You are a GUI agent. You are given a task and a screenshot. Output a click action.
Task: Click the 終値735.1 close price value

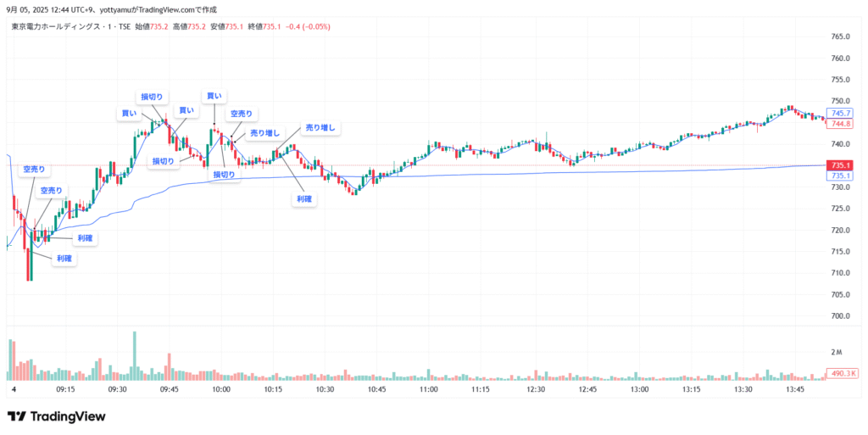coord(264,26)
